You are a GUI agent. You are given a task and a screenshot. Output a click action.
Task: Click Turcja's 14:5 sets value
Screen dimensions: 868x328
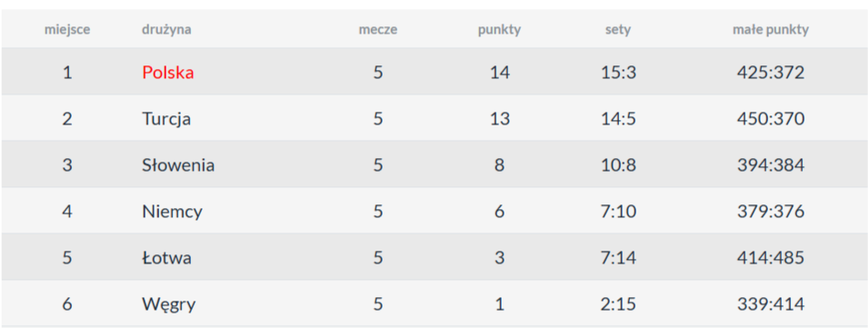click(618, 119)
